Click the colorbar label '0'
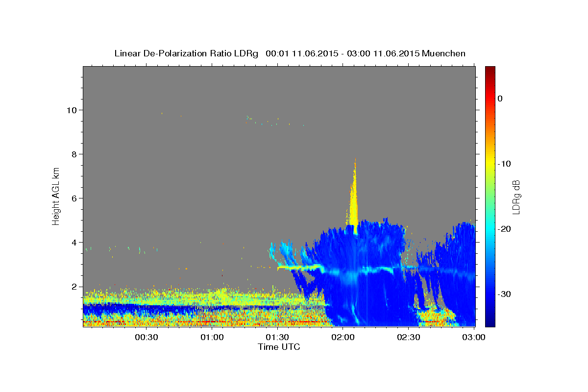 click(500, 98)
